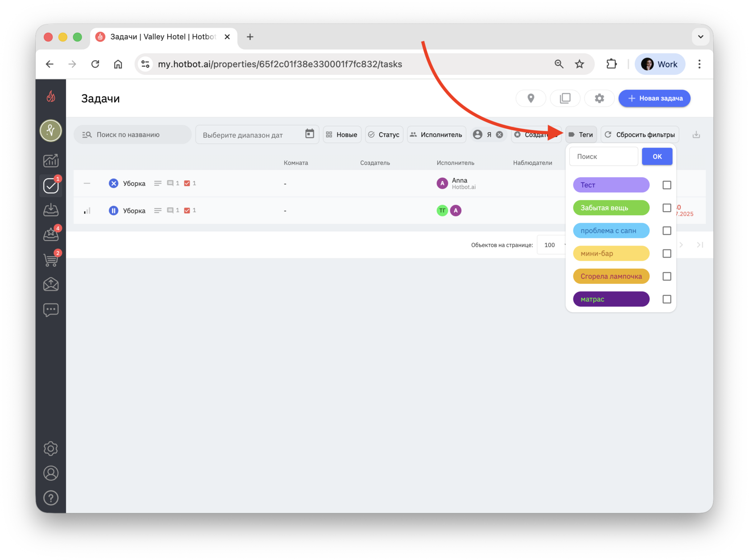This screenshot has height=560, width=749.
Task: Open the user profile sidebar icon
Action: pyautogui.click(x=51, y=473)
